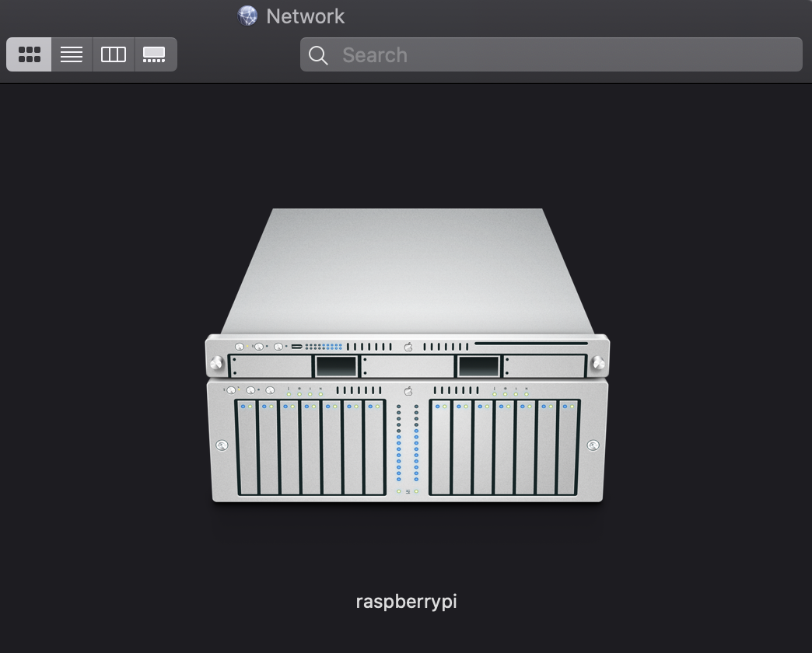The height and width of the screenshot is (653, 812).
Task: Click the raspberrypi name label
Action: coord(407,602)
